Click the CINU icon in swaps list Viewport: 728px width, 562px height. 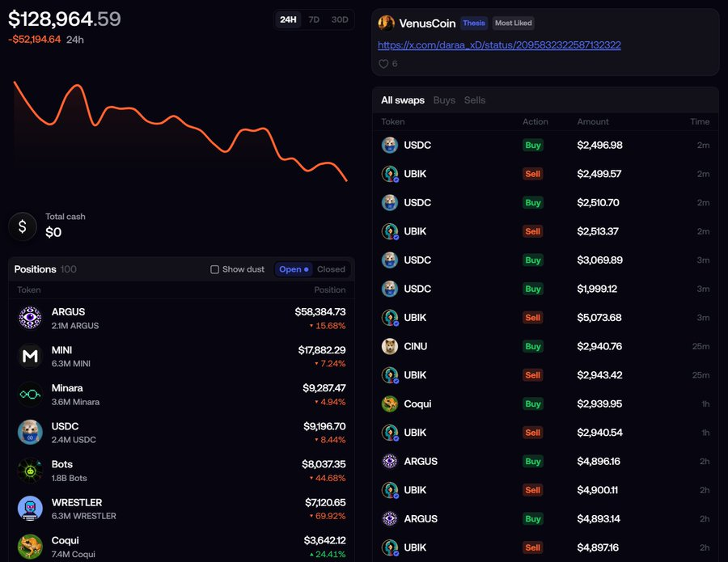click(x=390, y=347)
